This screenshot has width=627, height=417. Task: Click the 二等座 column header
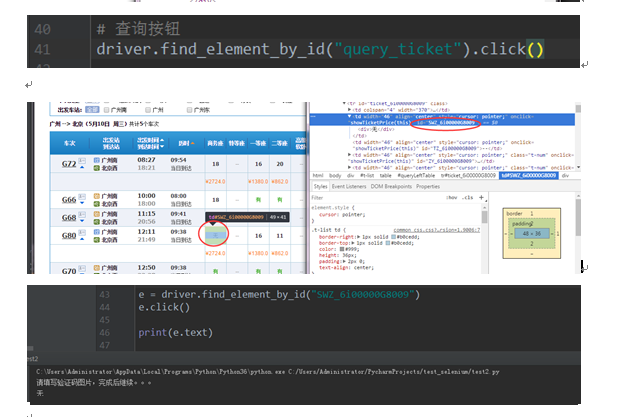(280, 143)
